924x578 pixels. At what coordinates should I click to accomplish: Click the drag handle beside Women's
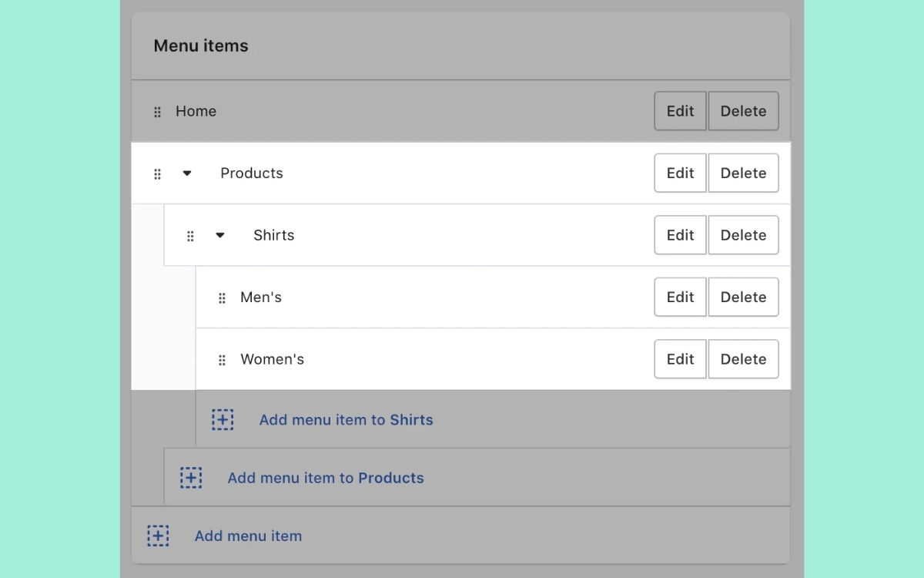pyautogui.click(x=222, y=360)
